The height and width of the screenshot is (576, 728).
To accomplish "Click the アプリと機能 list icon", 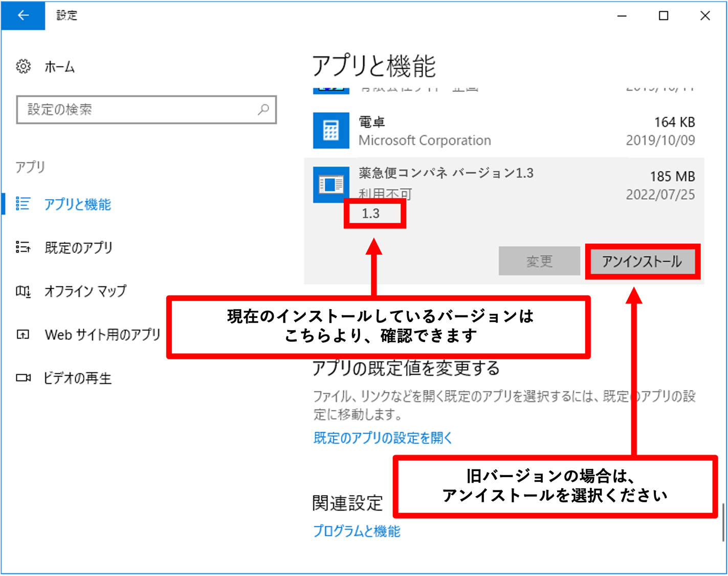I will tap(23, 204).
